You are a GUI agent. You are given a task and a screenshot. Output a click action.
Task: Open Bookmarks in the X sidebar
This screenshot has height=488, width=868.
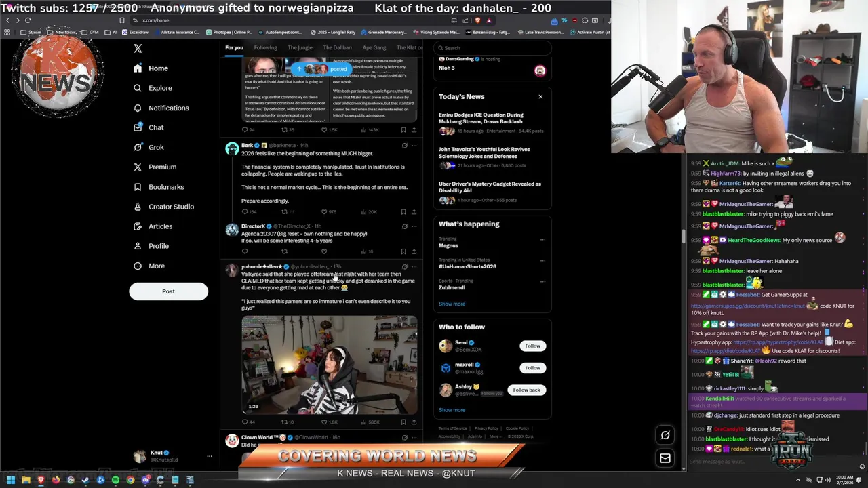(x=159, y=187)
